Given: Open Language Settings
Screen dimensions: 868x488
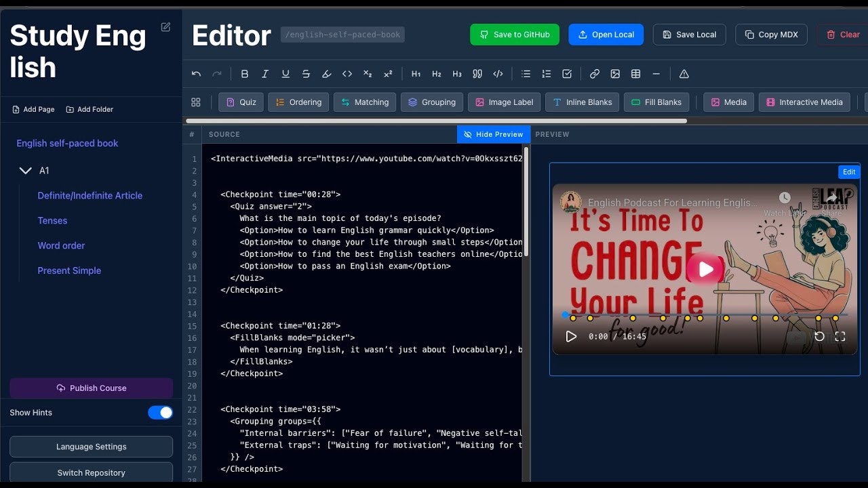Looking at the screenshot, I should click(x=91, y=447).
